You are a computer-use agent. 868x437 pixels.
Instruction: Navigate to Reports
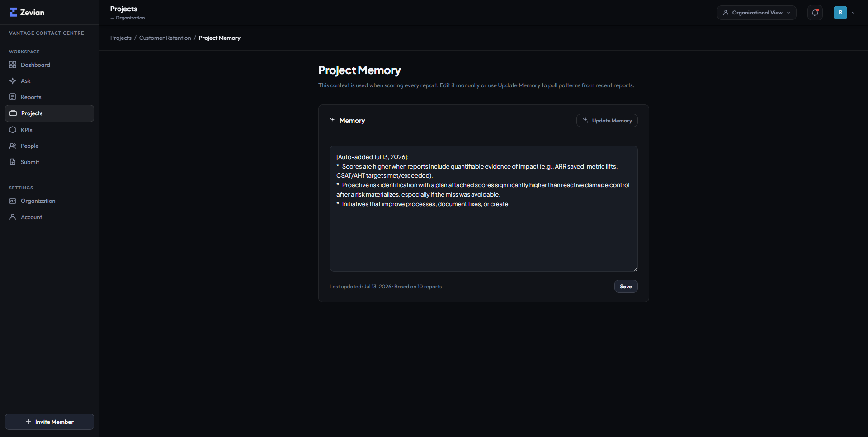click(x=49, y=97)
